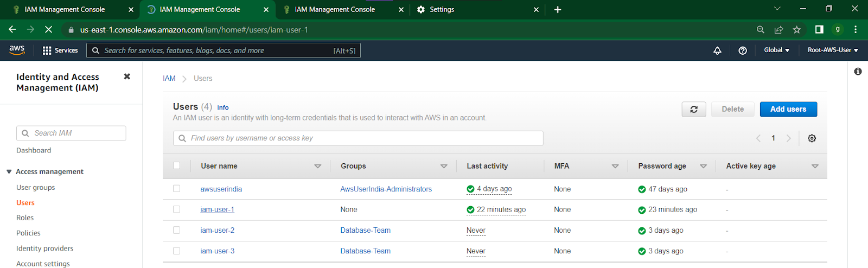Open Database-Team group link for iam-user-2
Screen dimensions: 868x268
click(366, 231)
